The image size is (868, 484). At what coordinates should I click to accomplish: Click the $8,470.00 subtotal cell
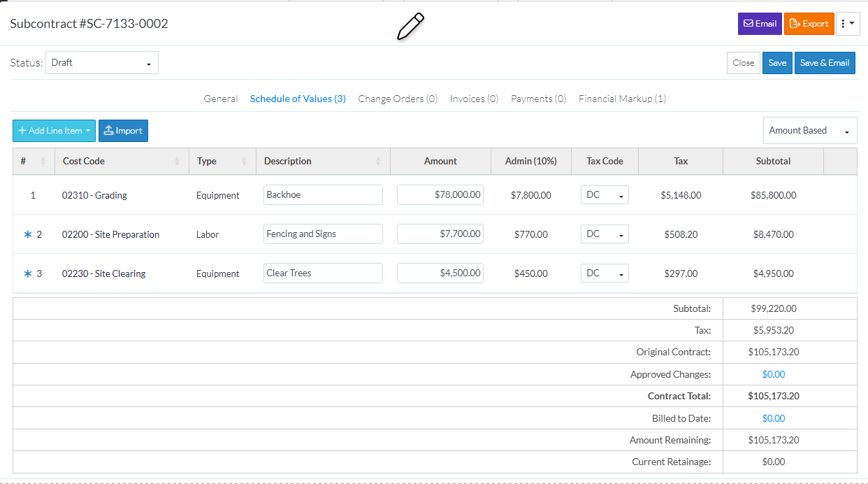point(773,235)
